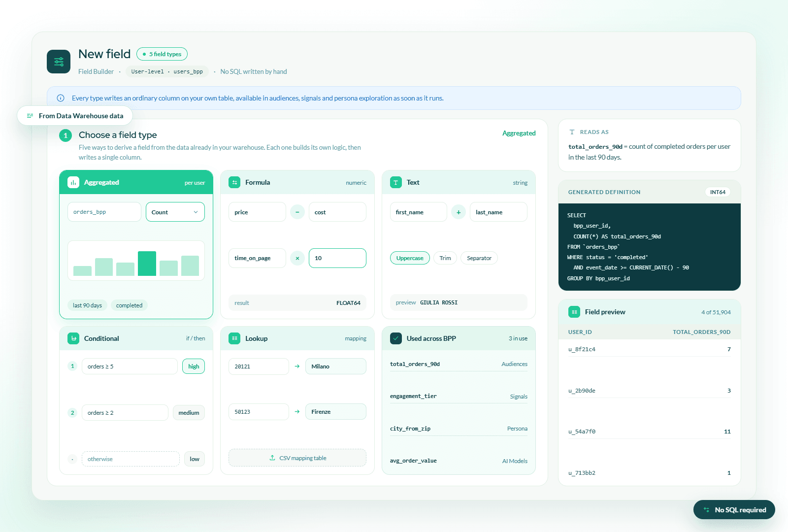Click the engagement_tier Signals row

[x=459, y=396]
